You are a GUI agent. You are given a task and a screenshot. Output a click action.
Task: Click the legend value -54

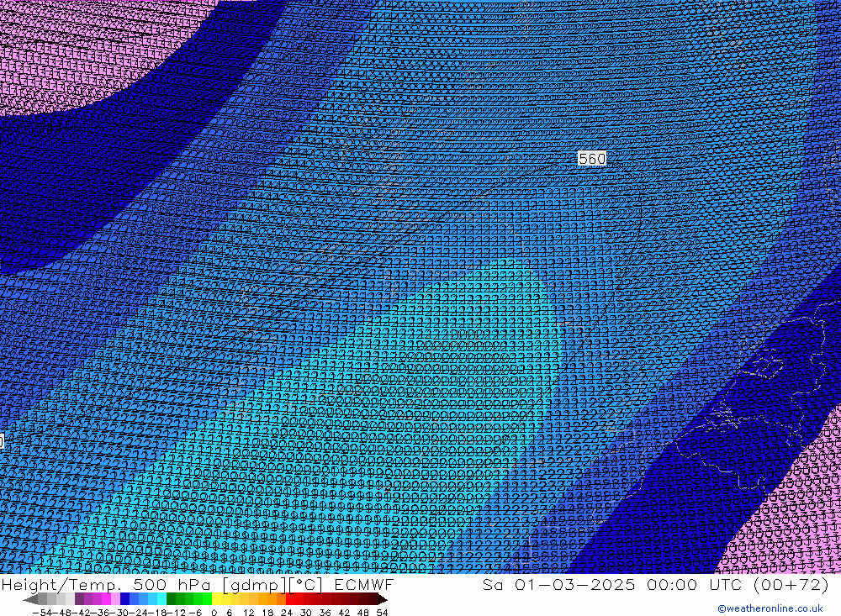[43, 613]
